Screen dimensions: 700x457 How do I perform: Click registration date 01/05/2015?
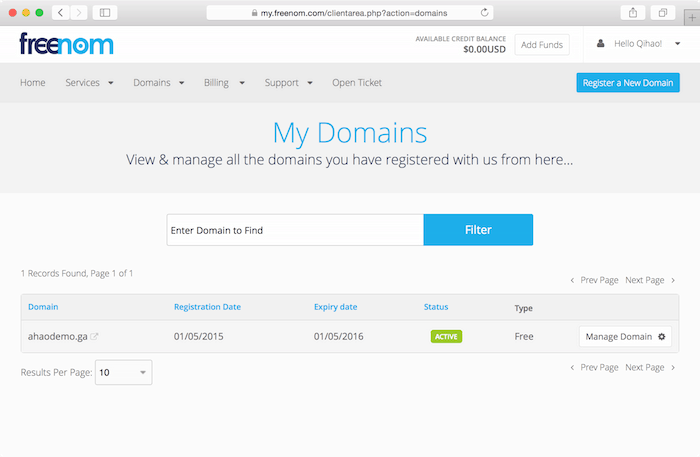coord(199,337)
